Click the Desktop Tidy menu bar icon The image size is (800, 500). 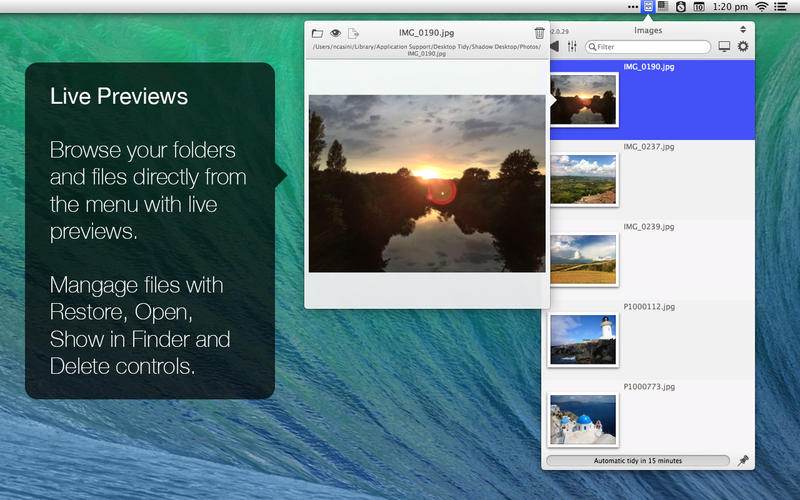(x=647, y=7)
